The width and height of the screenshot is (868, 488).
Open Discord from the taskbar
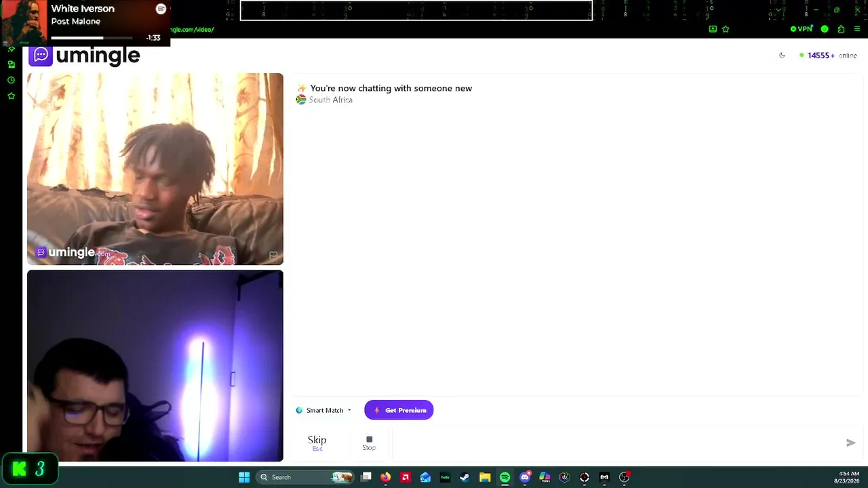[525, 477]
